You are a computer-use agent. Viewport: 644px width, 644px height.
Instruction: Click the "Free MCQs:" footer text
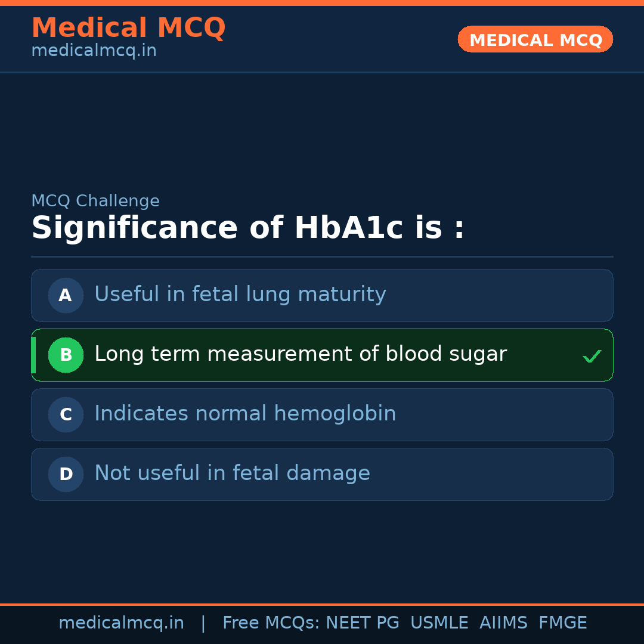271,623
